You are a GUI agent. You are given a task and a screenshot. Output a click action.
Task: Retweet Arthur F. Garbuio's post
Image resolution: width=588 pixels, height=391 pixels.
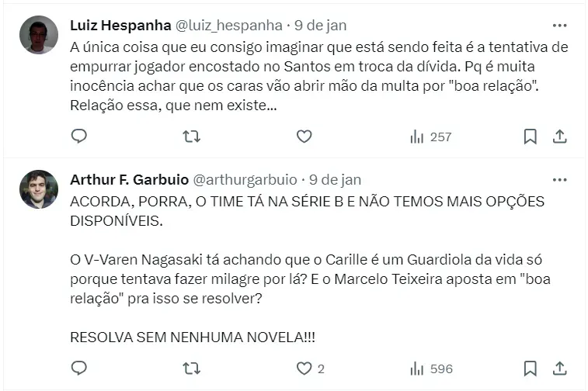191,368
